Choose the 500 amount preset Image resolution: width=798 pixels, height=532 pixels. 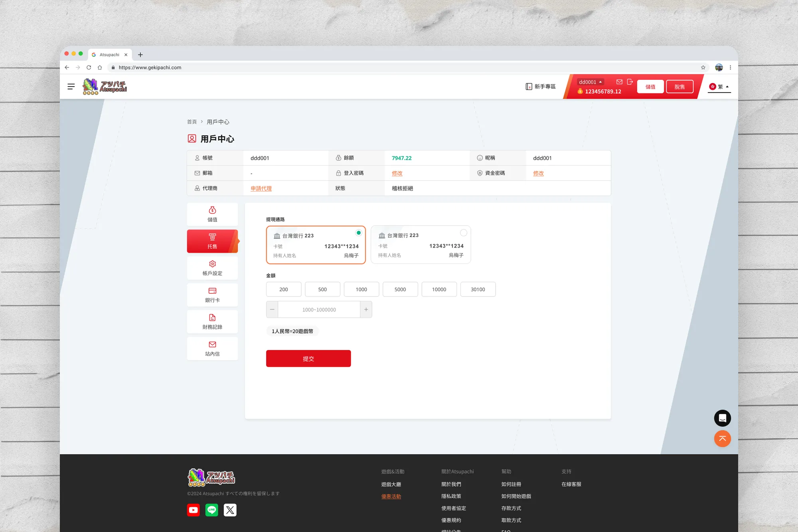click(322, 289)
